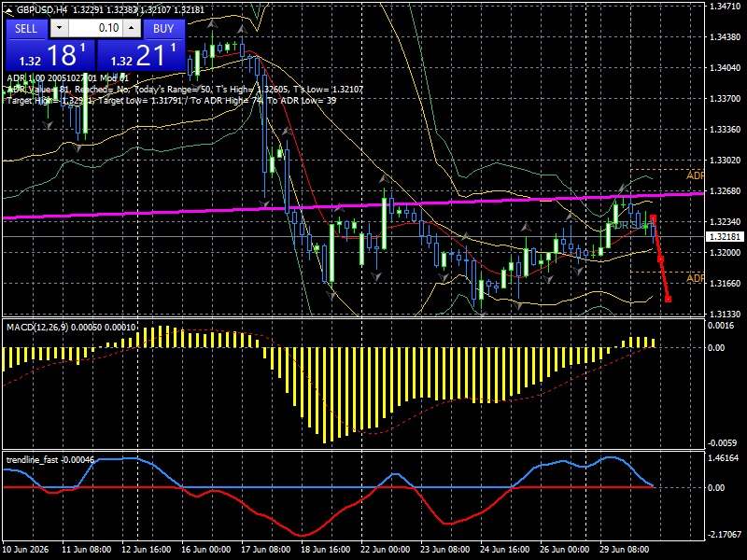Screen dimensions: 747x560
Task: Click the 22 Jun 00:00 time label
Action: (x=386, y=550)
